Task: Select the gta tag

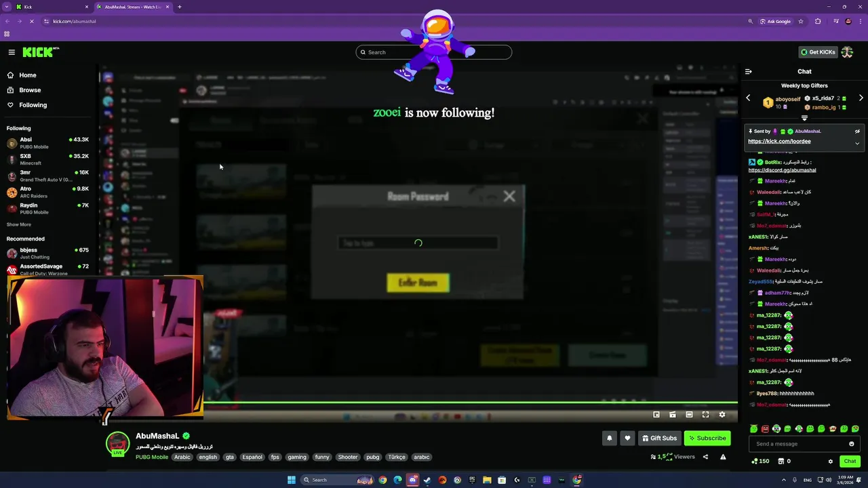Action: tap(230, 457)
